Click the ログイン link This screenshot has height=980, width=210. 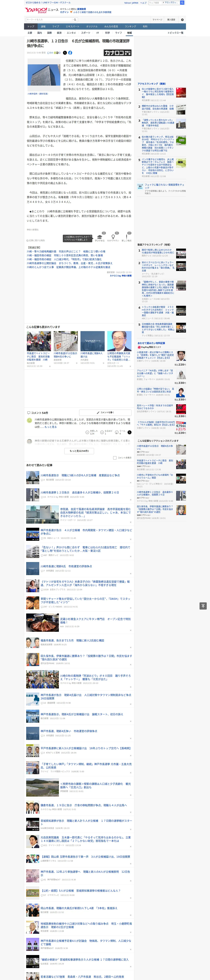pyautogui.click(x=64, y=12)
